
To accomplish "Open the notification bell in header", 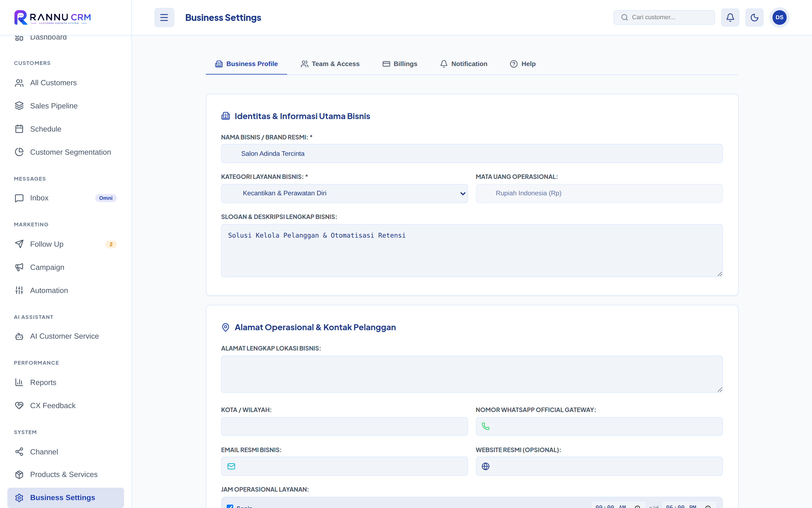I will pos(730,17).
